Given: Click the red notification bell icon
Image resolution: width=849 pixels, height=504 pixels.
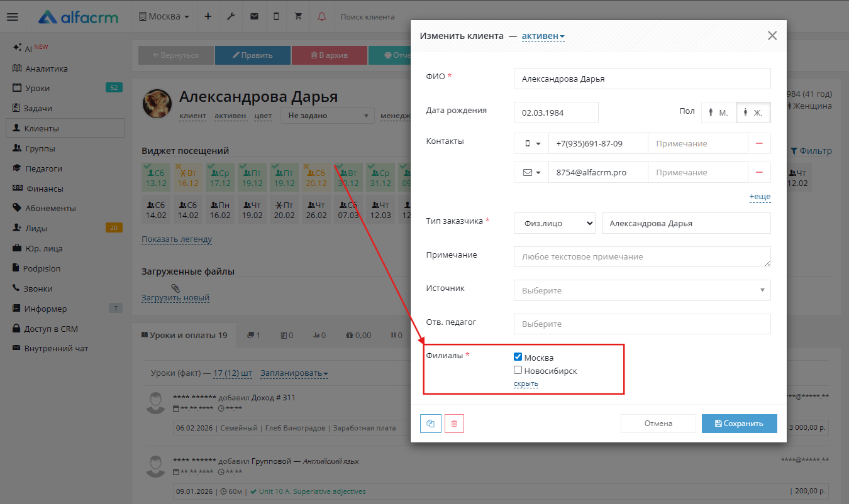Looking at the screenshot, I should 322,17.
